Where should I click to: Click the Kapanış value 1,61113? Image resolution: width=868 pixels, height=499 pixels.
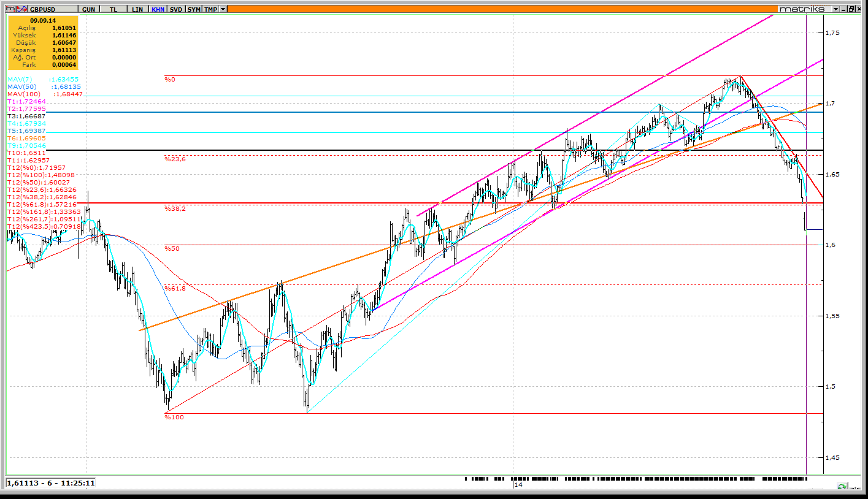point(64,50)
